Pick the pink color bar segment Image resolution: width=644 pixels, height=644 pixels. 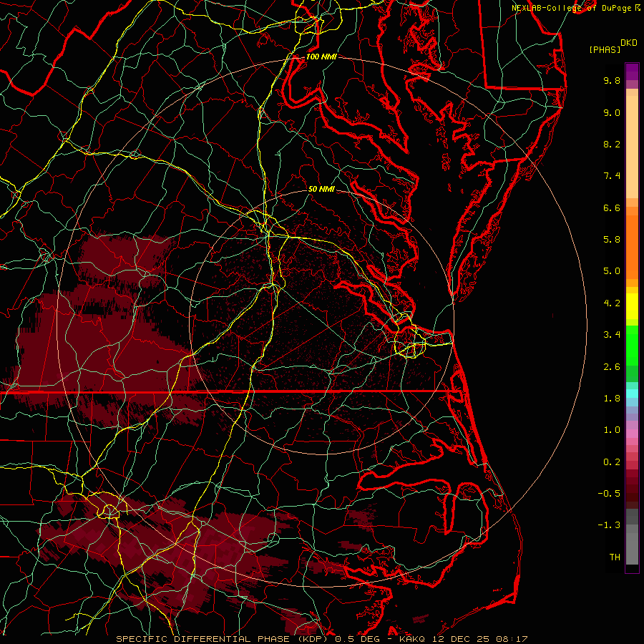[x=632, y=434]
